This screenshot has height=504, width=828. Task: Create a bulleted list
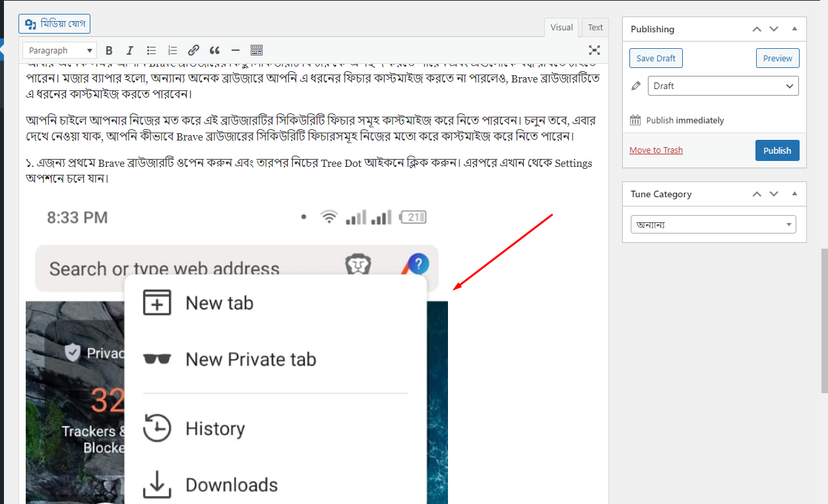[151, 49]
